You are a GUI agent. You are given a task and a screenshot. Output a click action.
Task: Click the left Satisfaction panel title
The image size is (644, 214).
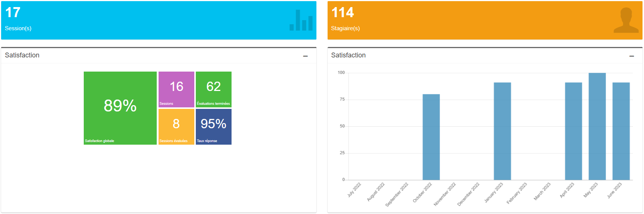22,55
